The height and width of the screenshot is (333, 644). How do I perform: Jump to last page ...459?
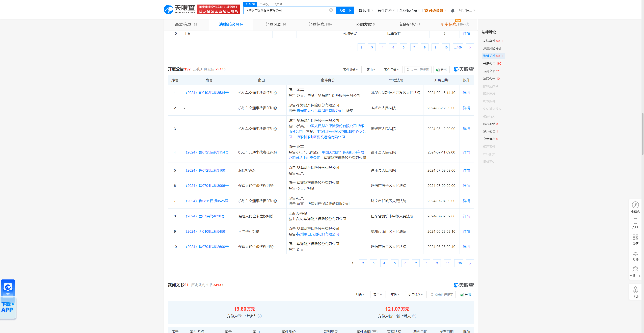click(458, 47)
